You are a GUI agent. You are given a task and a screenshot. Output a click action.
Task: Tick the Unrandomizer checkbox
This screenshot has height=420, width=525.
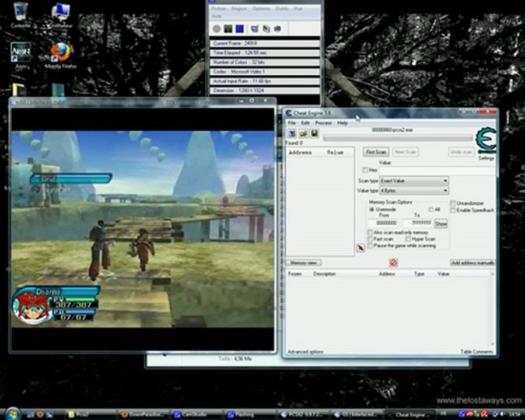pyautogui.click(x=453, y=204)
